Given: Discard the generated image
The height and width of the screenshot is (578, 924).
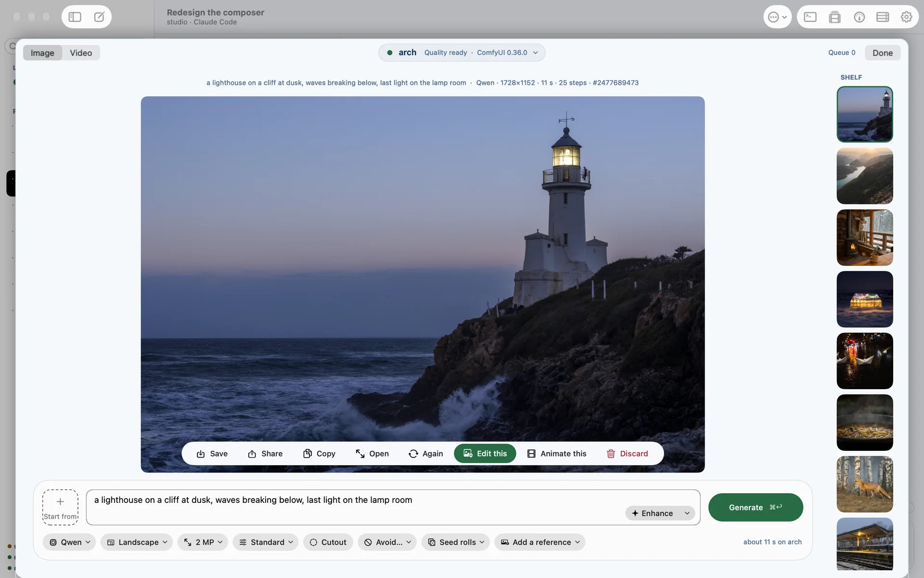Looking at the screenshot, I should [x=627, y=454].
